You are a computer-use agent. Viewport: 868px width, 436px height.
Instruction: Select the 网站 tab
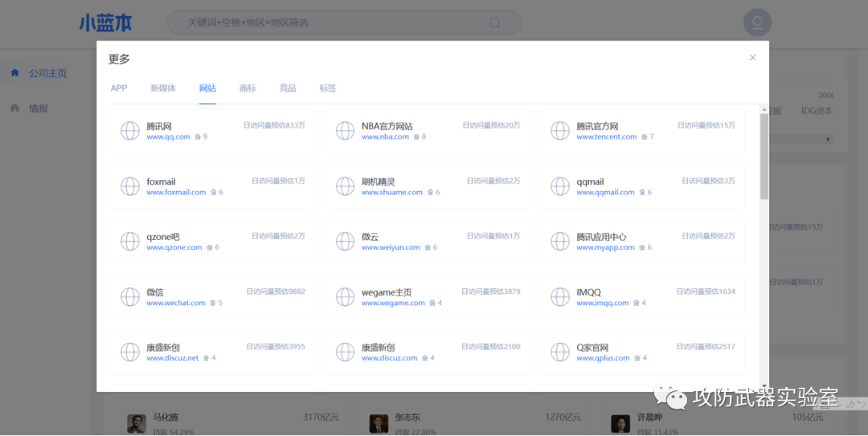[x=207, y=88]
